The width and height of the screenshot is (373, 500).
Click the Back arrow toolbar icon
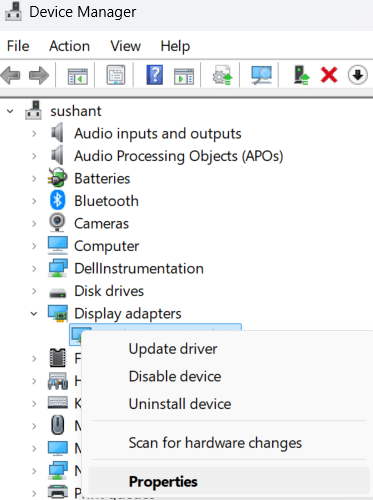pos(10,75)
